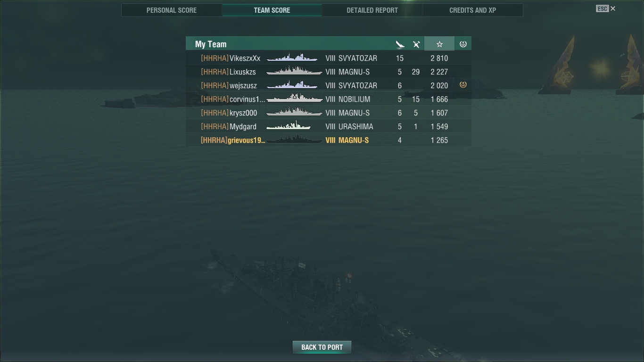Click wejszusz's base XP value 2 020
Screen dimensions: 644x362
point(439,85)
